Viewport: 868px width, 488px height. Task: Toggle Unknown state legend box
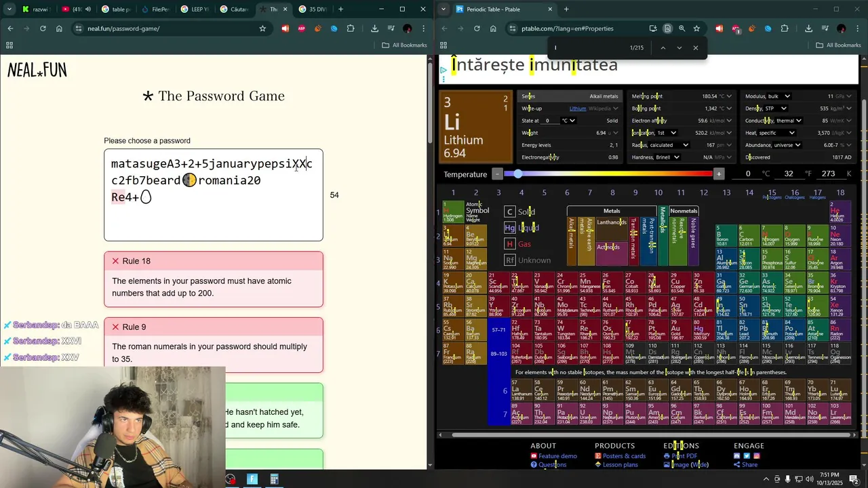pos(510,260)
